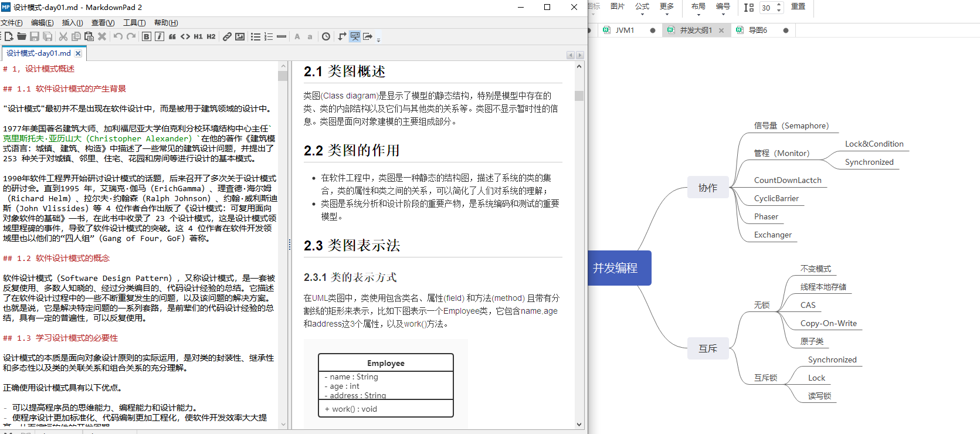The image size is (980, 434).
Task: Open the 文件(F) menu
Action: point(12,23)
